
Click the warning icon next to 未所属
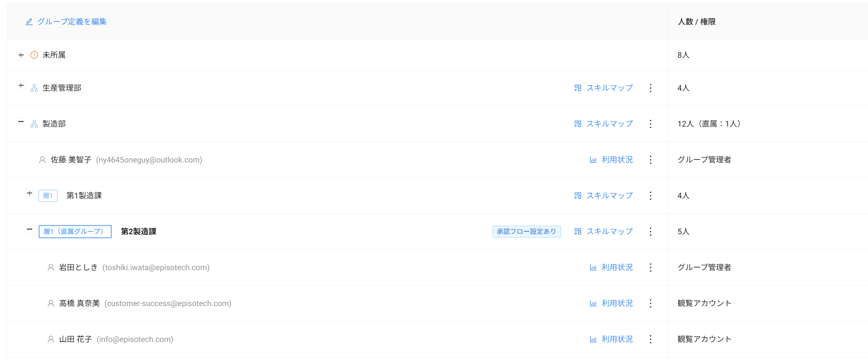pos(34,55)
